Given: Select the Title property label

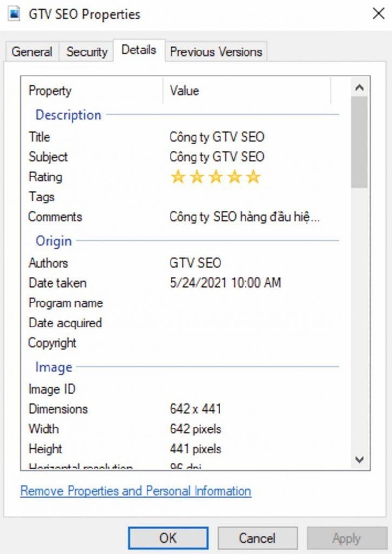Looking at the screenshot, I should pos(39,137).
